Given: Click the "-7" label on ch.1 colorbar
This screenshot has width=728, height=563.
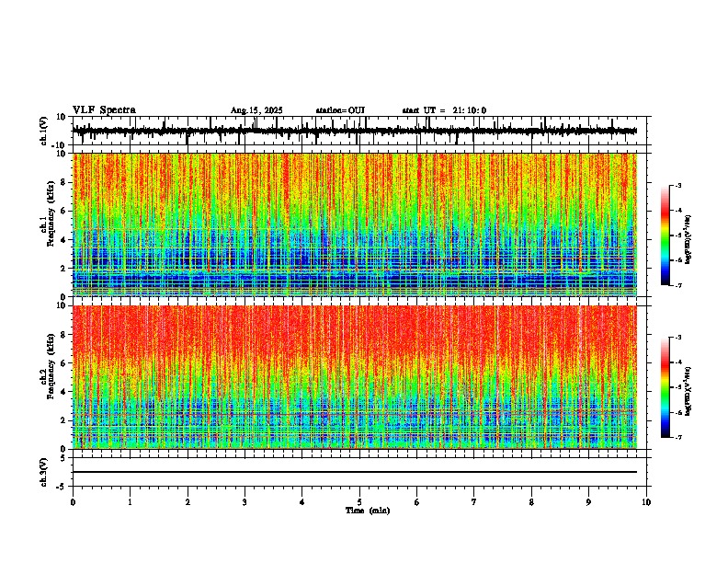Looking at the screenshot, I should 677,285.
